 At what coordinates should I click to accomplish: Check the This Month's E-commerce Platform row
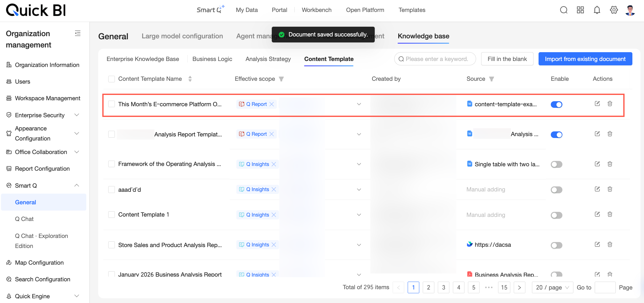point(111,104)
